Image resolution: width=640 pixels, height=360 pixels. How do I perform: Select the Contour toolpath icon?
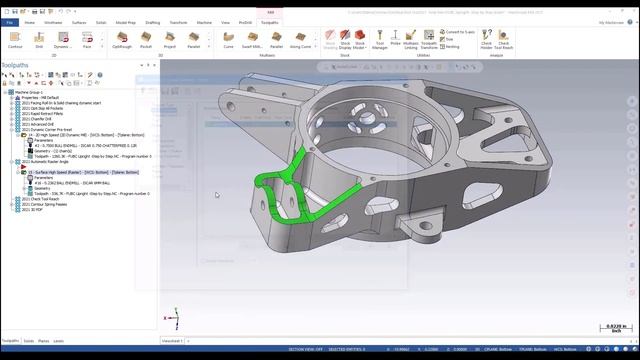pyautogui.click(x=15, y=40)
